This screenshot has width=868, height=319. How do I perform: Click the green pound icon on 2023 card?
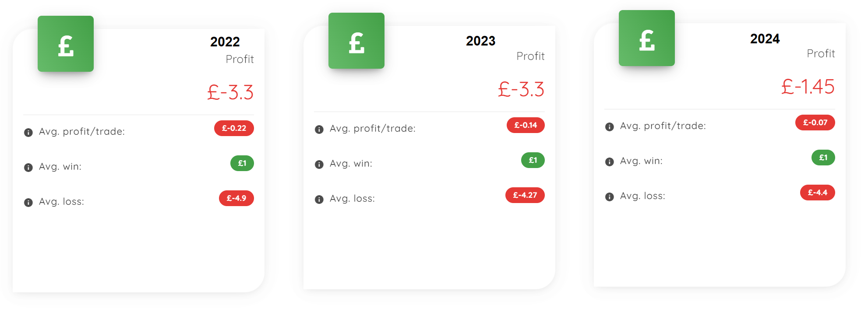[x=356, y=41]
